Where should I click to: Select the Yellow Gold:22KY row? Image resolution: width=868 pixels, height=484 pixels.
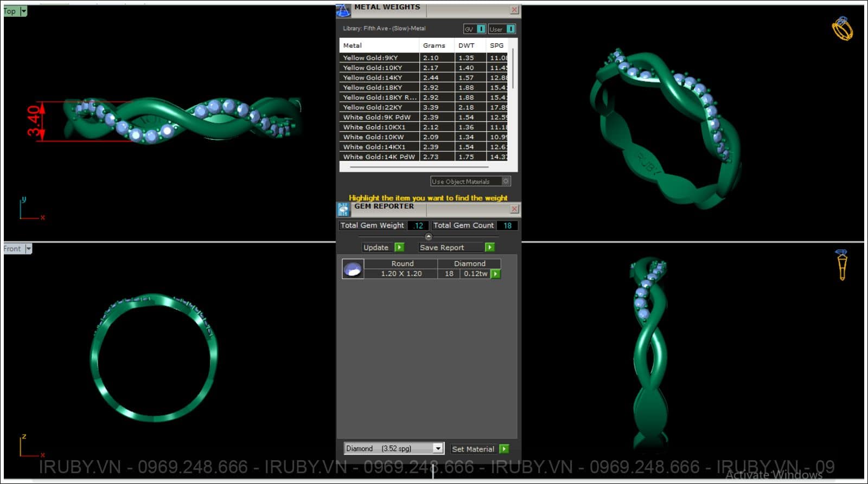[424, 107]
